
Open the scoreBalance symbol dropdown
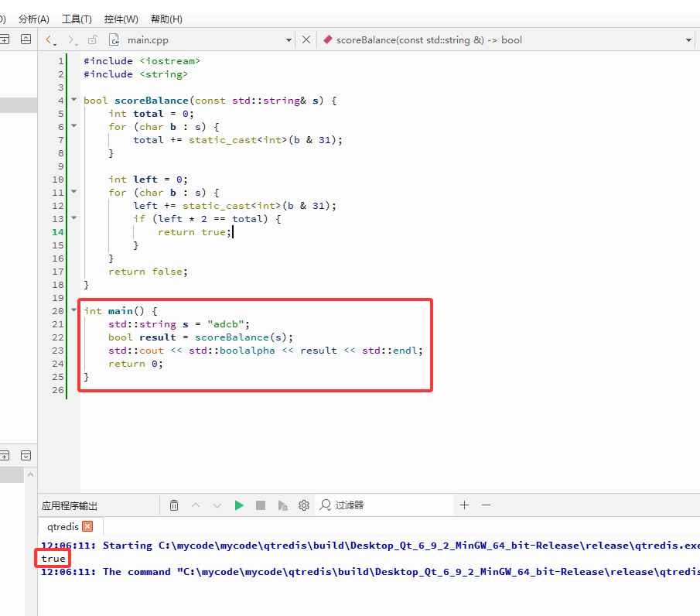point(688,40)
